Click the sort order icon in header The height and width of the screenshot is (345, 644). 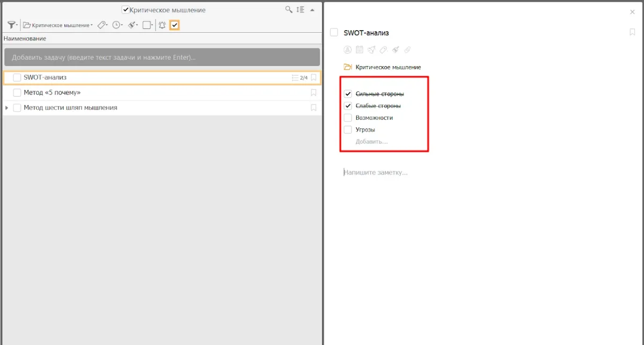(301, 10)
